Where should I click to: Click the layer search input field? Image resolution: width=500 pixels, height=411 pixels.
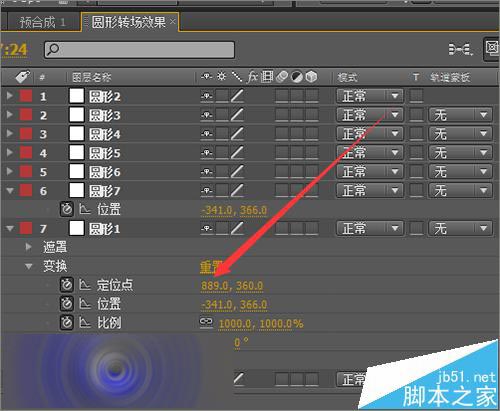point(139,50)
